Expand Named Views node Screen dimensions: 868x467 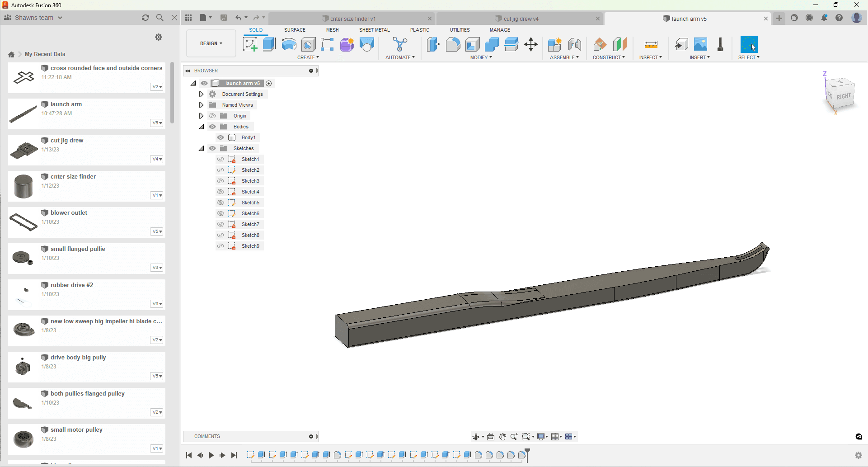click(202, 105)
